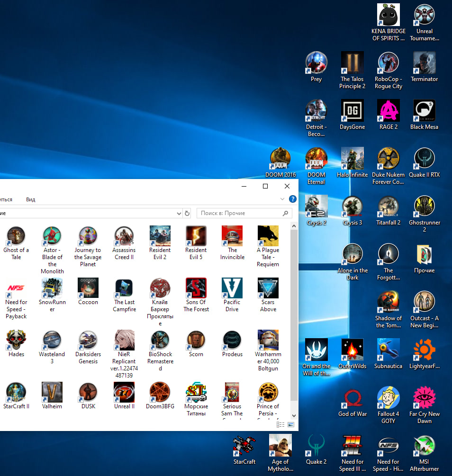This screenshot has width=452, height=476.
Task: Click the Pacific Drive shortcut
Action: coord(232,288)
